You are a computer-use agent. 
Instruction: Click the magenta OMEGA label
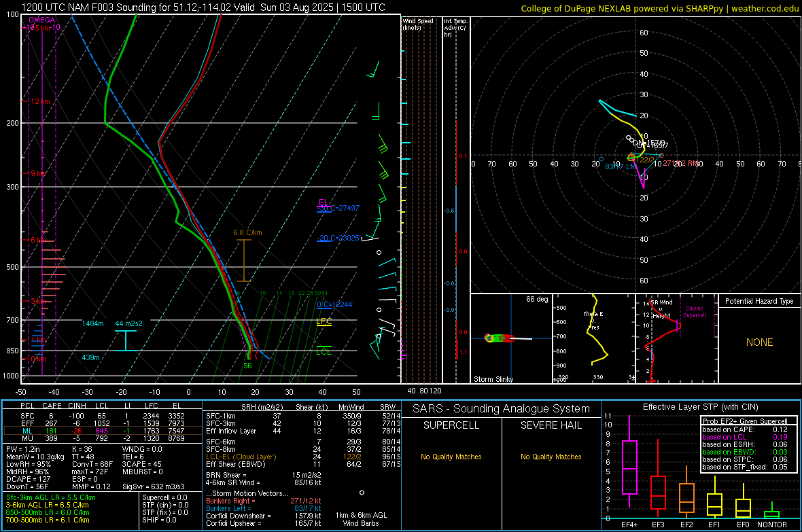pyautogui.click(x=41, y=20)
